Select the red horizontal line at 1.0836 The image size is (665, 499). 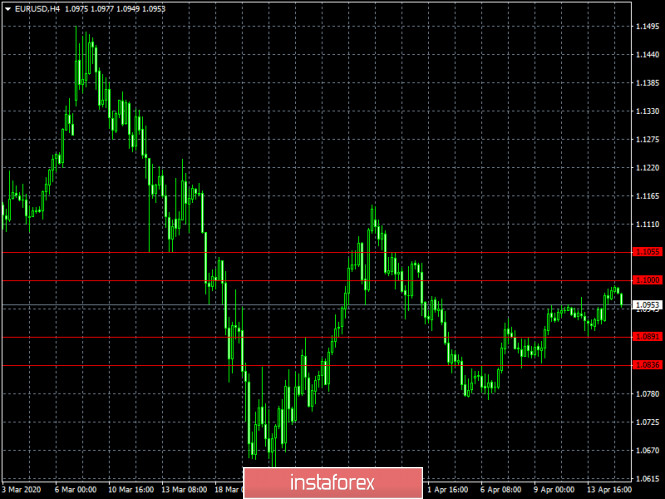317,365
